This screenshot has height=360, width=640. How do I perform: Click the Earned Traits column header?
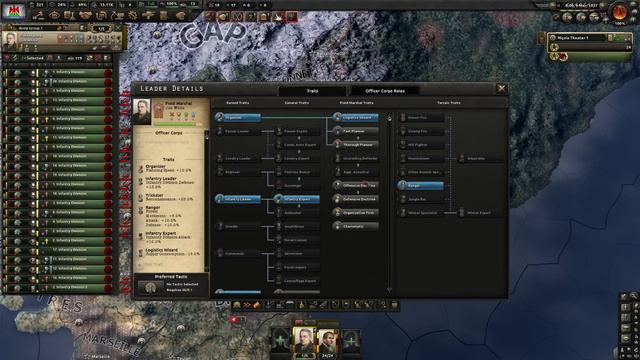238,103
